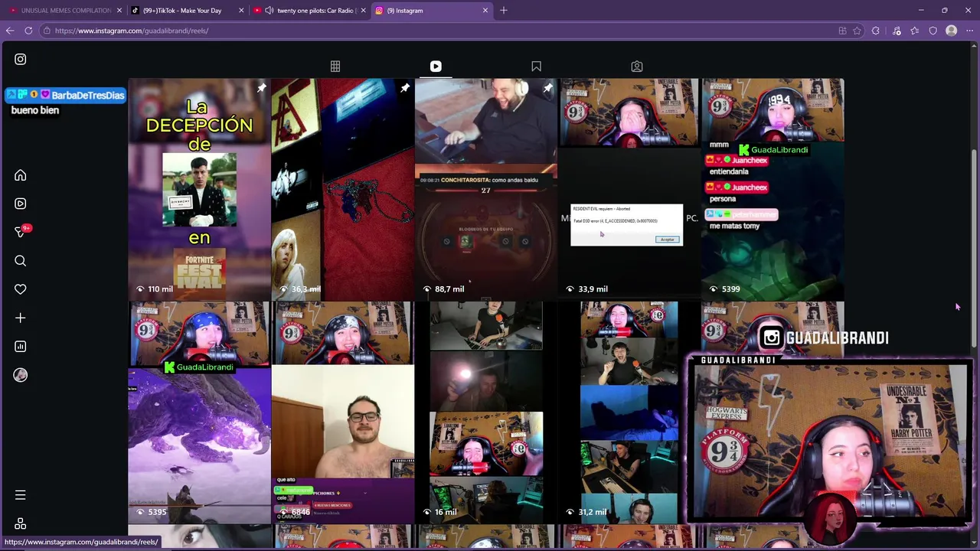Open browser extensions puzzle icon
Viewport: 980px width, 551px height.
pyautogui.click(x=876, y=31)
